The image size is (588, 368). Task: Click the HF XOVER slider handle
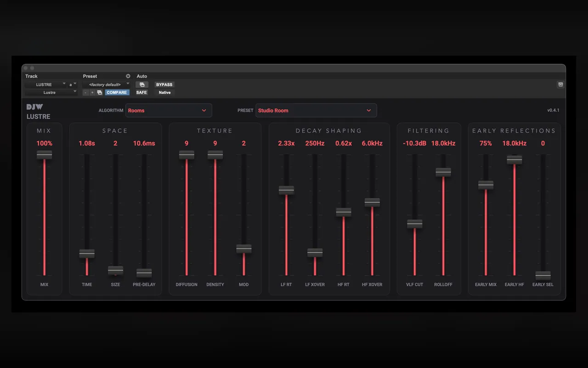coord(372,202)
